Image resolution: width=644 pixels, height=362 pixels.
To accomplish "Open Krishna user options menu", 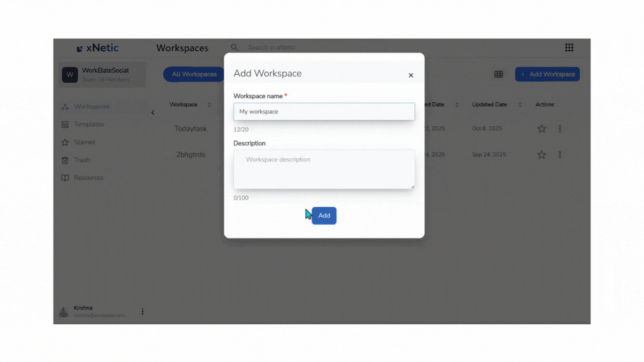I will [x=143, y=312].
